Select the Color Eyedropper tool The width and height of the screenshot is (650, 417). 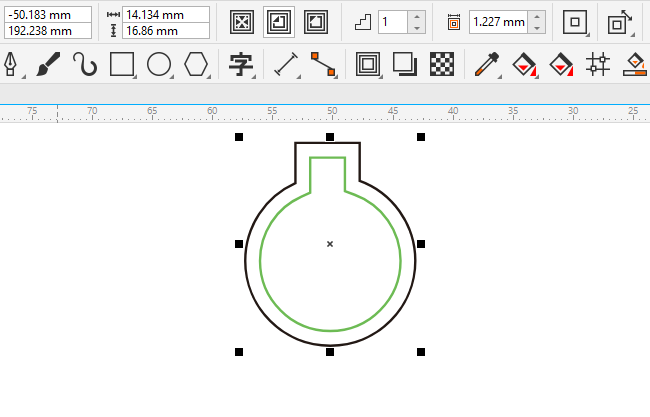point(486,64)
